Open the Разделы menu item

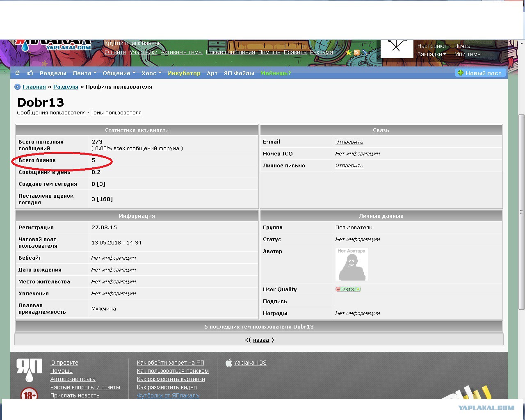coord(53,73)
